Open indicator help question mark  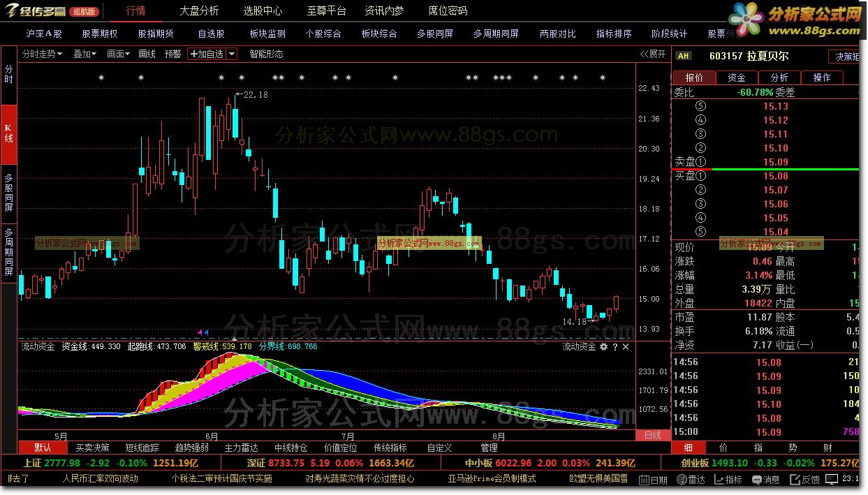615,346
